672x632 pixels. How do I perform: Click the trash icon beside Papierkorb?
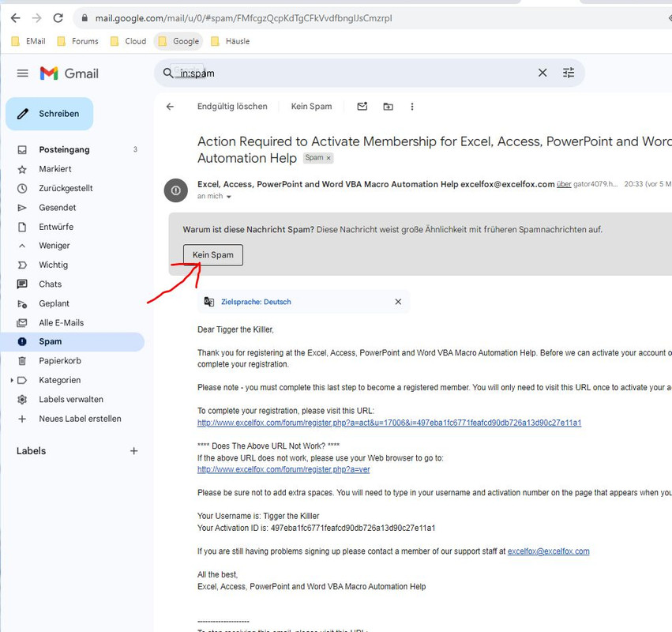click(x=22, y=361)
